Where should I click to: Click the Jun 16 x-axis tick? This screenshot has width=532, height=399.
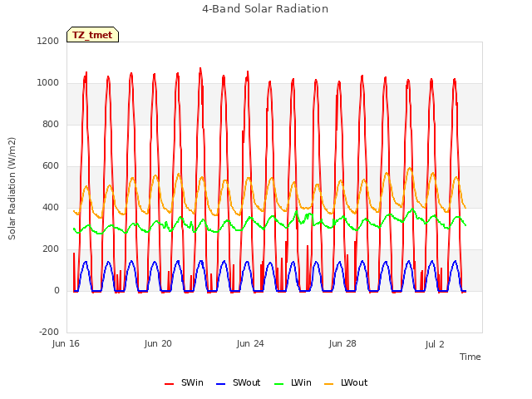pos(66,343)
